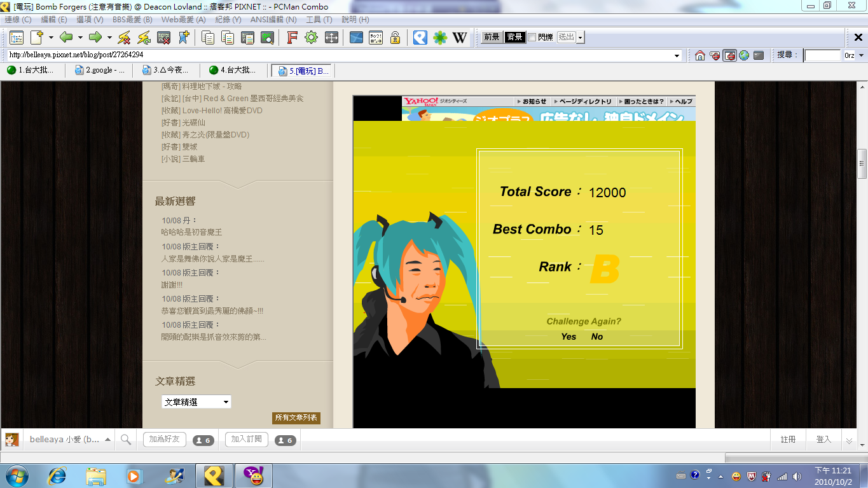This screenshot has height=488, width=868.
Task: Click the yellow padlock icon
Action: [x=395, y=38]
